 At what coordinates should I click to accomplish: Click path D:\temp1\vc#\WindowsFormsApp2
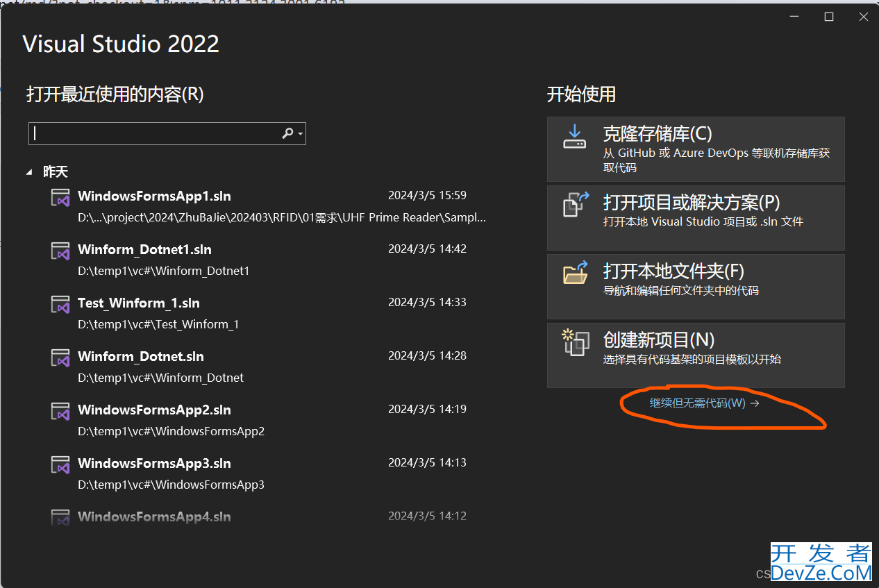click(171, 431)
